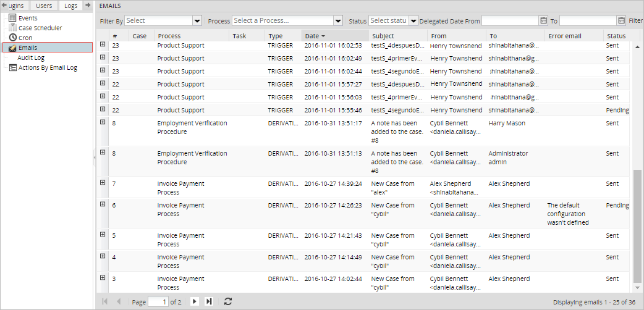Screen dimensions: 644x310
Task: Open the Status filter dropdown
Action: pos(413,21)
